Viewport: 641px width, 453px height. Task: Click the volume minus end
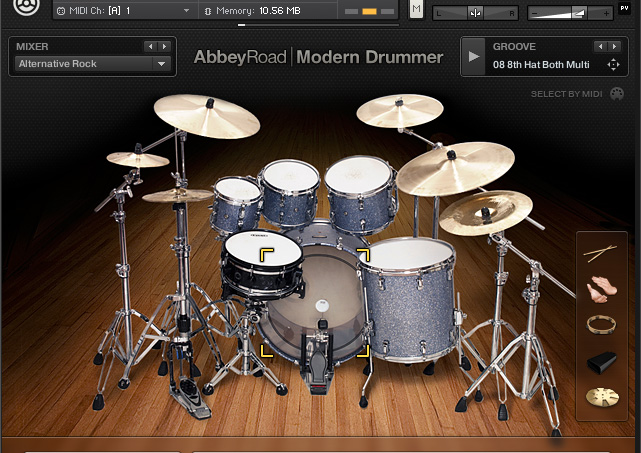tap(534, 13)
